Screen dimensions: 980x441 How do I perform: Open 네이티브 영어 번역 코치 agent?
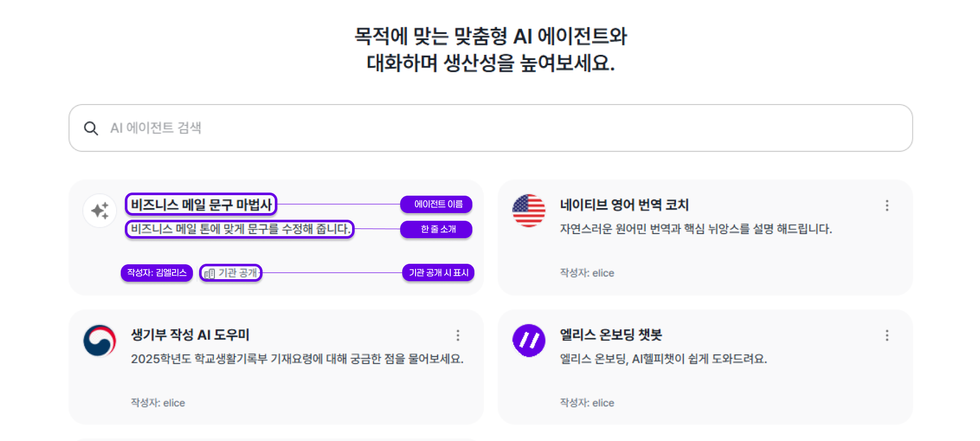click(x=624, y=205)
